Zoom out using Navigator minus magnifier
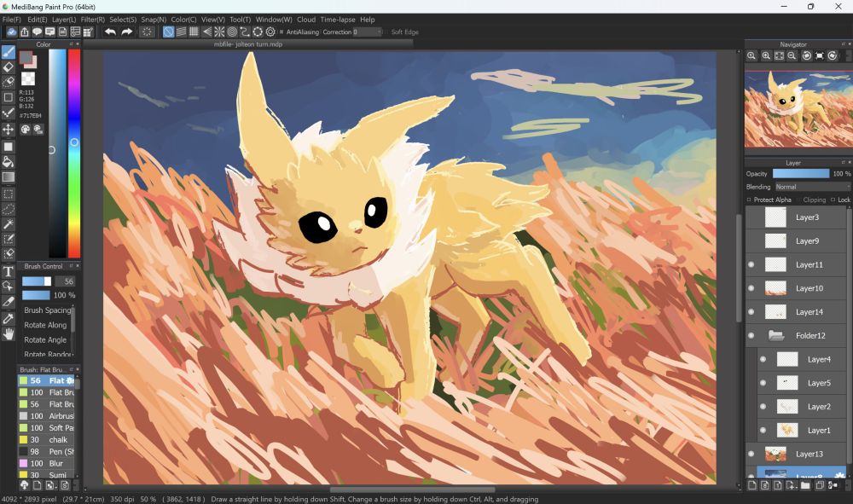The height and width of the screenshot is (504, 853). click(792, 55)
